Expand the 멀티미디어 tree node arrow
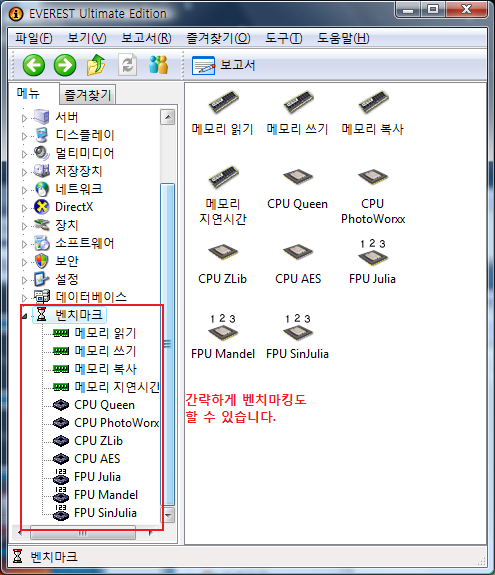The image size is (495, 575). click(x=24, y=154)
